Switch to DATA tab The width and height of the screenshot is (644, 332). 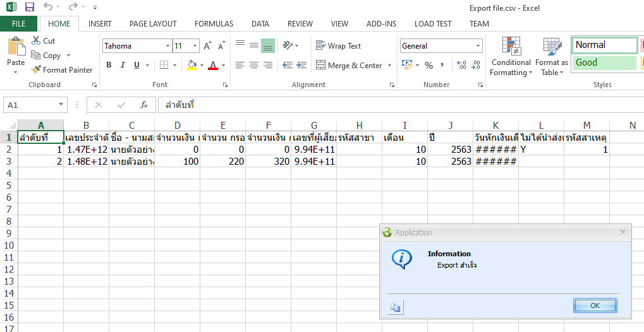point(260,24)
